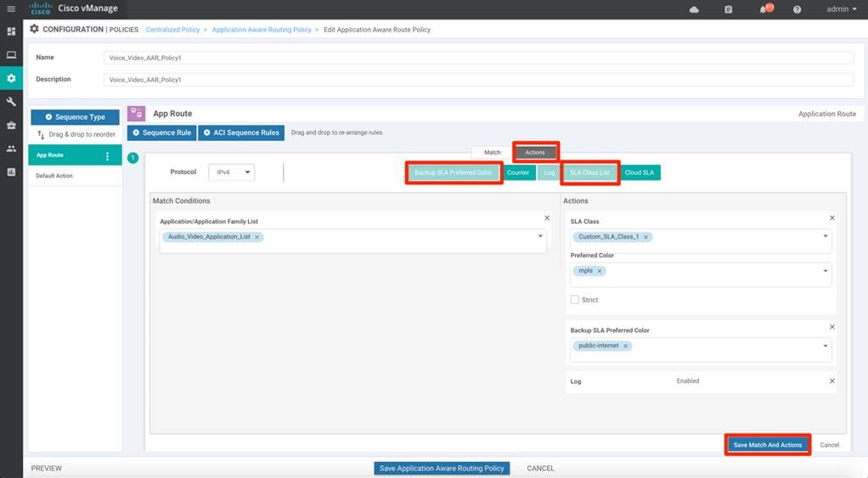The image size is (868, 478).
Task: Open the Analytics chart sidebar icon
Action: 11,172
